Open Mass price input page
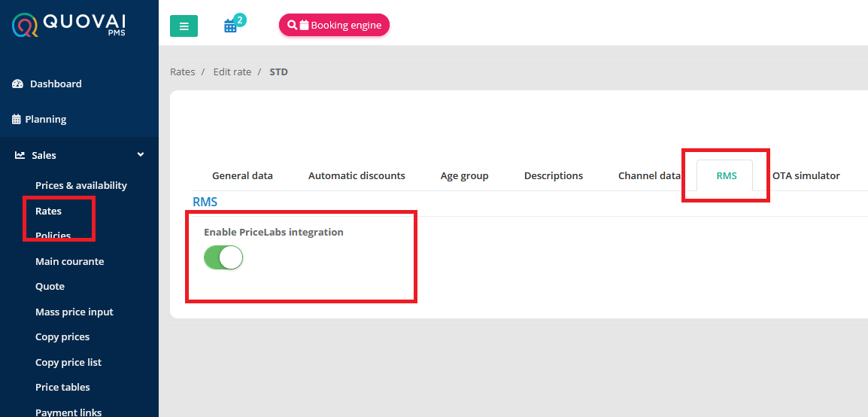This screenshot has height=417, width=868. [x=74, y=312]
